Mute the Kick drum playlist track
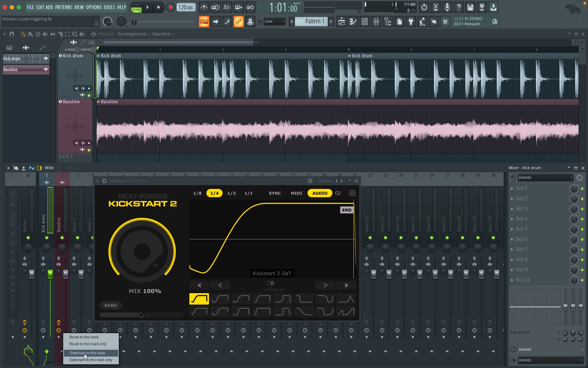Viewport: 588px width, 368px height. [x=89, y=95]
